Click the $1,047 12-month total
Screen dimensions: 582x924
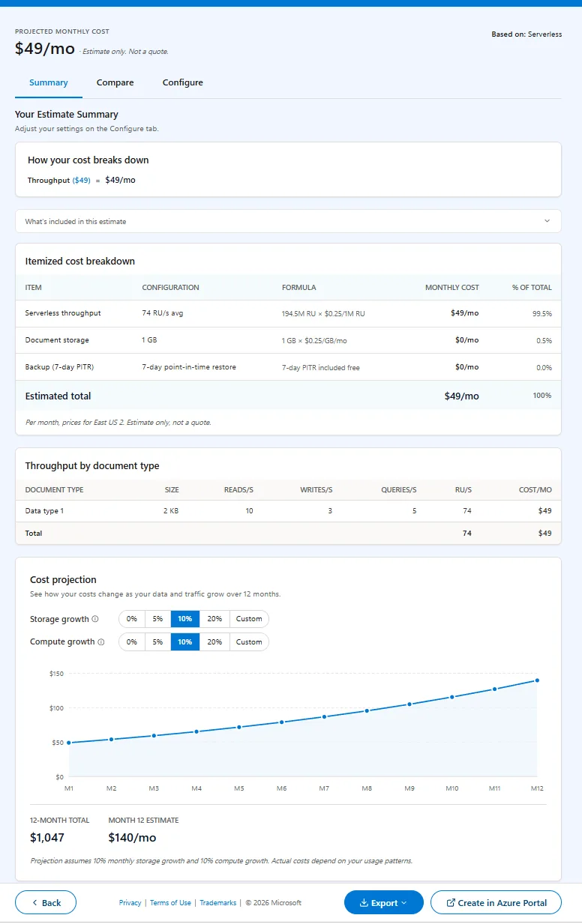(47, 837)
